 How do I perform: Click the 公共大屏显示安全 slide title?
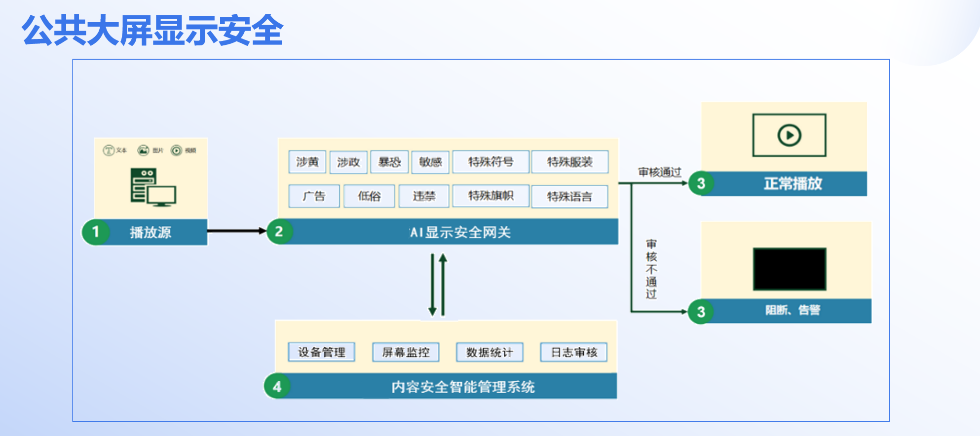coord(152,31)
